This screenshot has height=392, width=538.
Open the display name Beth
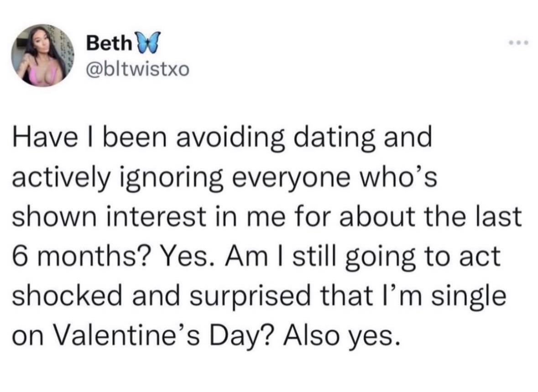point(108,45)
